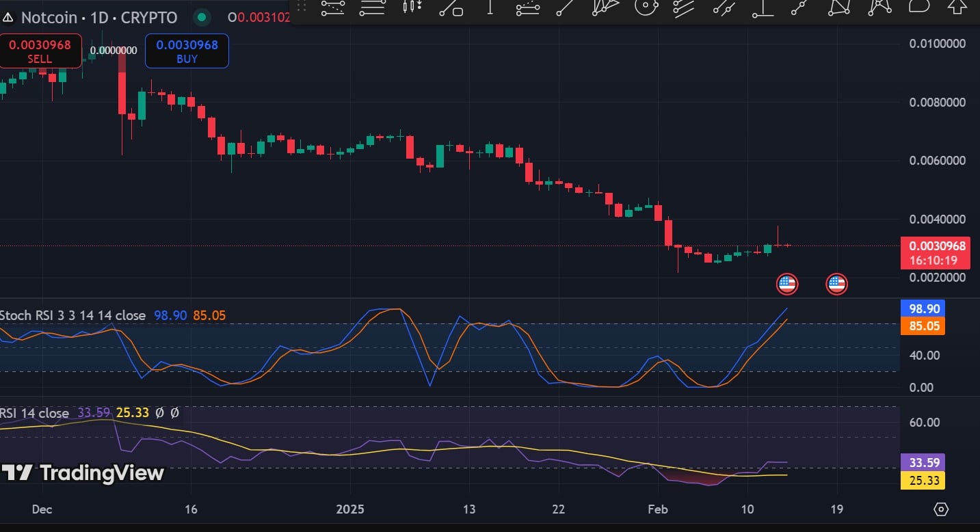Open RSI 14 close indicator legend

click(35, 413)
